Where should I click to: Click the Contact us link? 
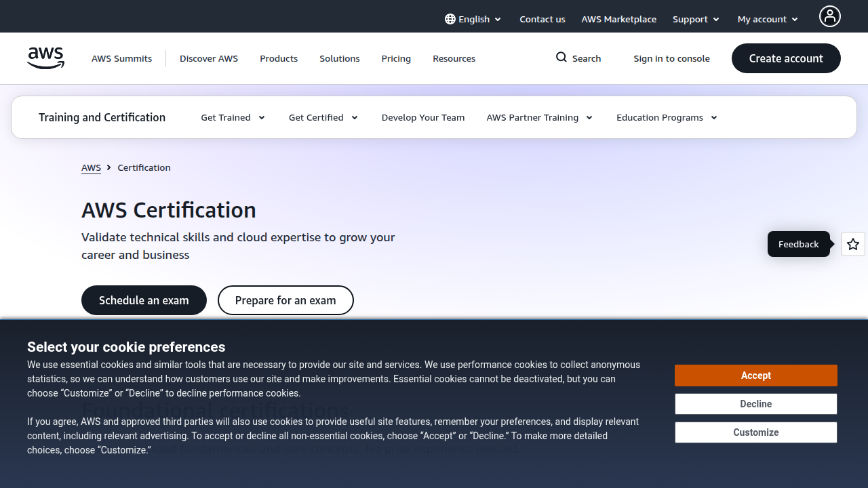542,19
